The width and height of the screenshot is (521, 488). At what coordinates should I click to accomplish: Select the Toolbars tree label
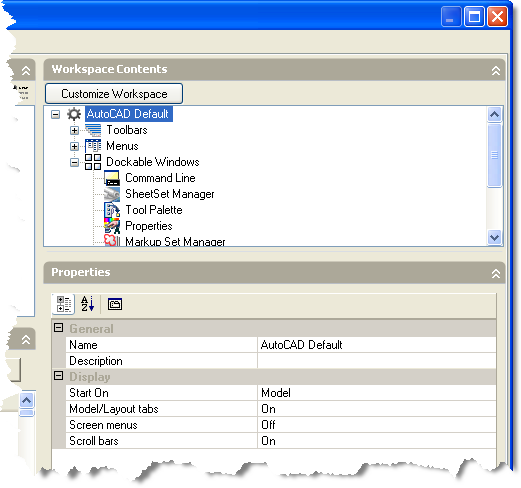pos(127,130)
